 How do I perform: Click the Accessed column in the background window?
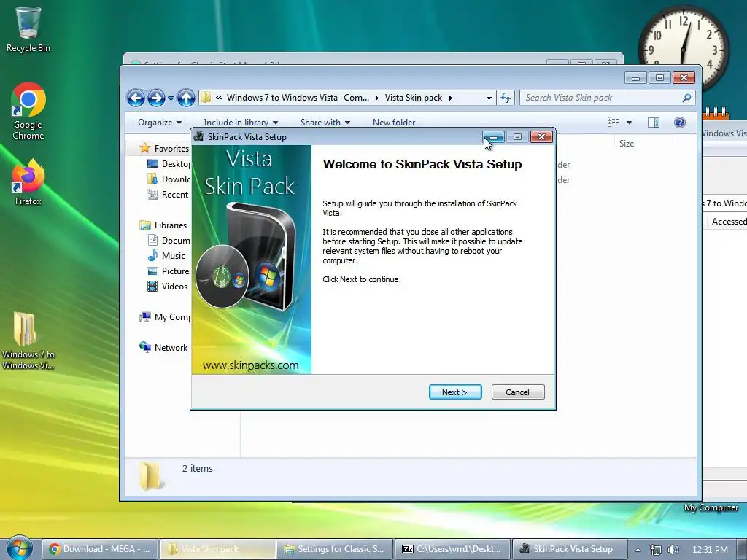point(729,222)
